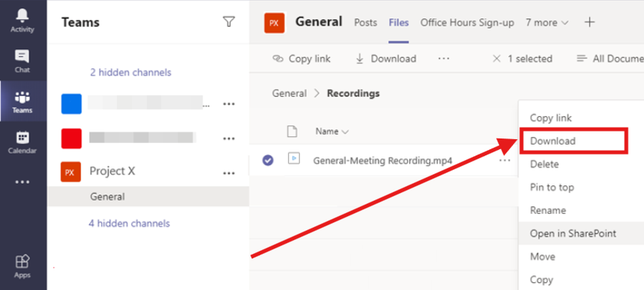Open the Office Hours Sign-up tab
The image size is (644, 290).
[467, 22]
